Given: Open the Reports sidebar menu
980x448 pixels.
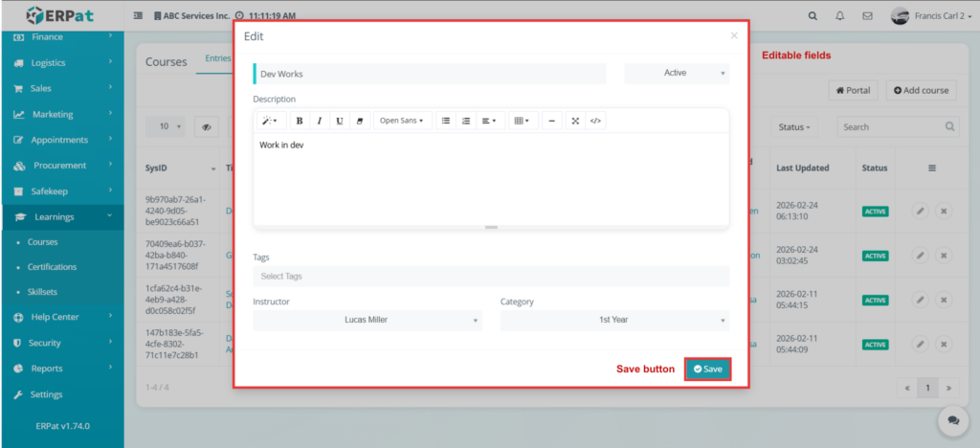Looking at the screenshot, I should click(62, 369).
